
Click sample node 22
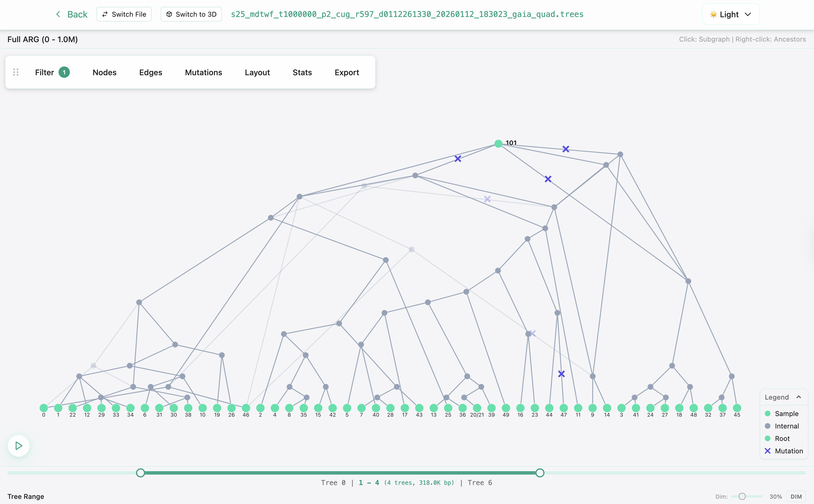73,408
